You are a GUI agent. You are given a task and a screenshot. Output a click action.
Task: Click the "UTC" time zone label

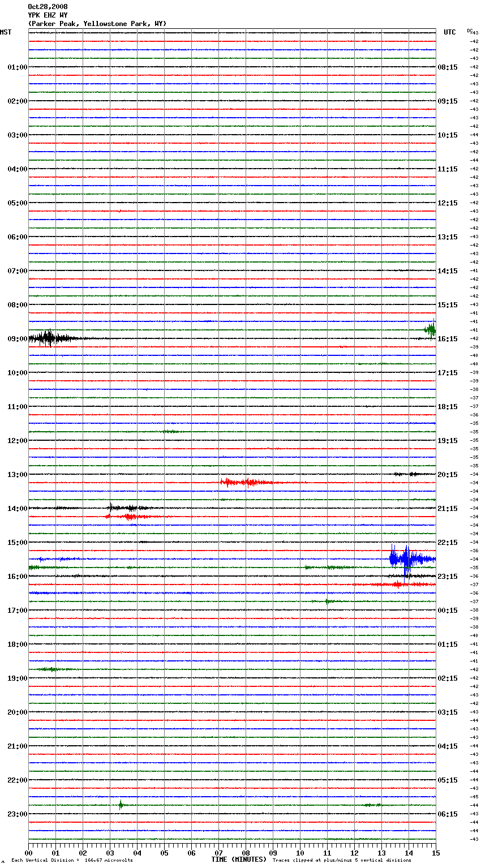click(x=450, y=32)
